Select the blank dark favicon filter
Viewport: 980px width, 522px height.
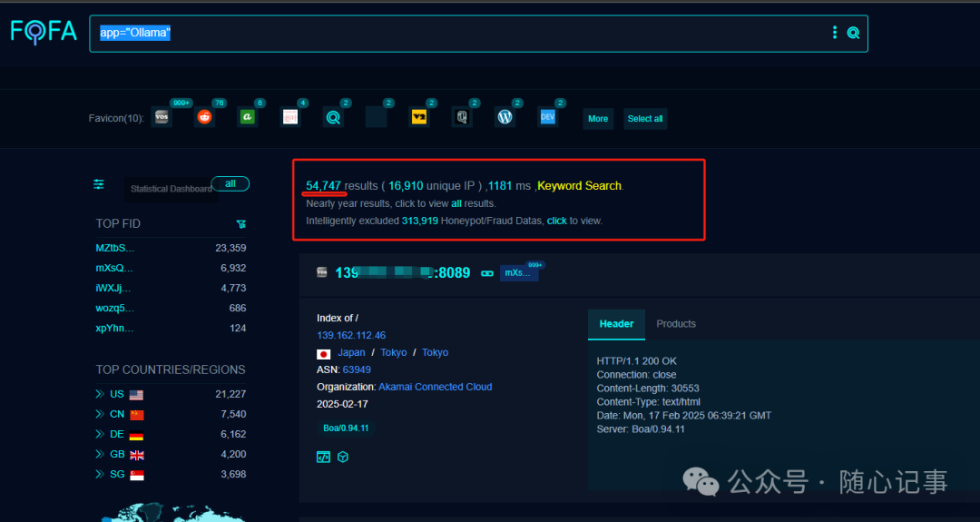[x=376, y=117]
